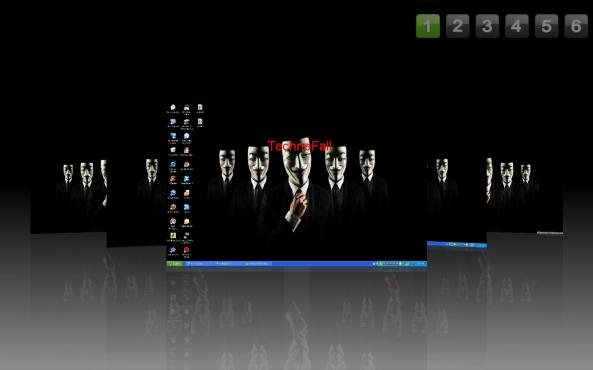This screenshot has width=593, height=370.
Task: Open the purple star desktop icon
Action: point(173,251)
